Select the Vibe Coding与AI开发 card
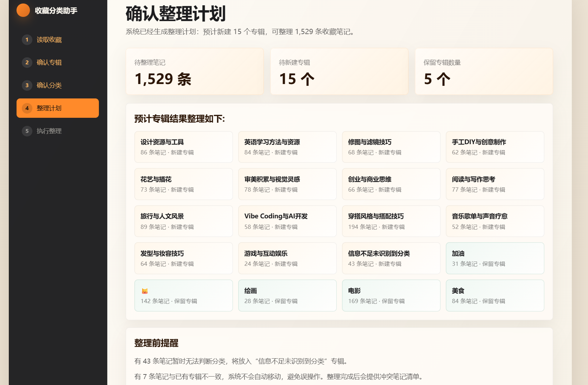The width and height of the screenshot is (588, 385). point(287,221)
